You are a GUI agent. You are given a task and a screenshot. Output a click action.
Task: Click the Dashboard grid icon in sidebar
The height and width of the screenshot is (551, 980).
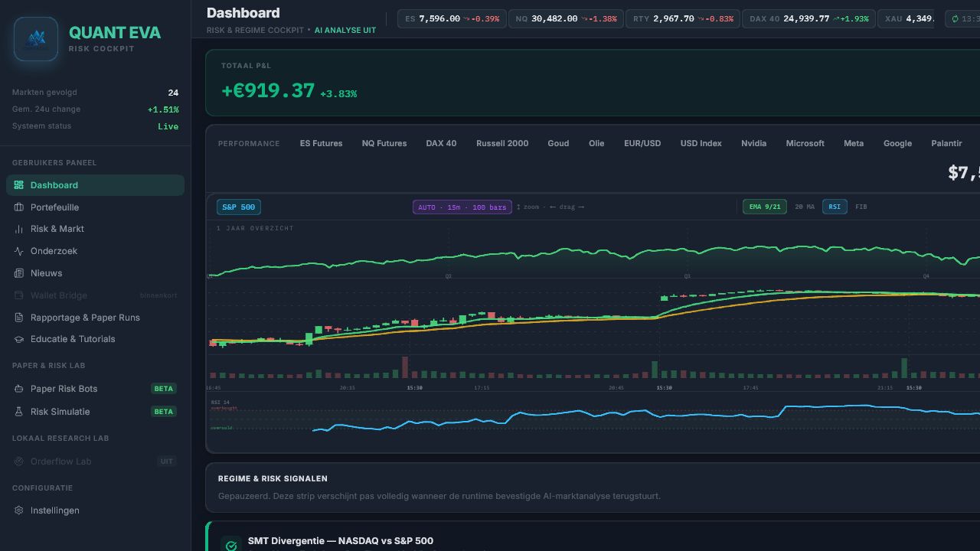point(19,185)
